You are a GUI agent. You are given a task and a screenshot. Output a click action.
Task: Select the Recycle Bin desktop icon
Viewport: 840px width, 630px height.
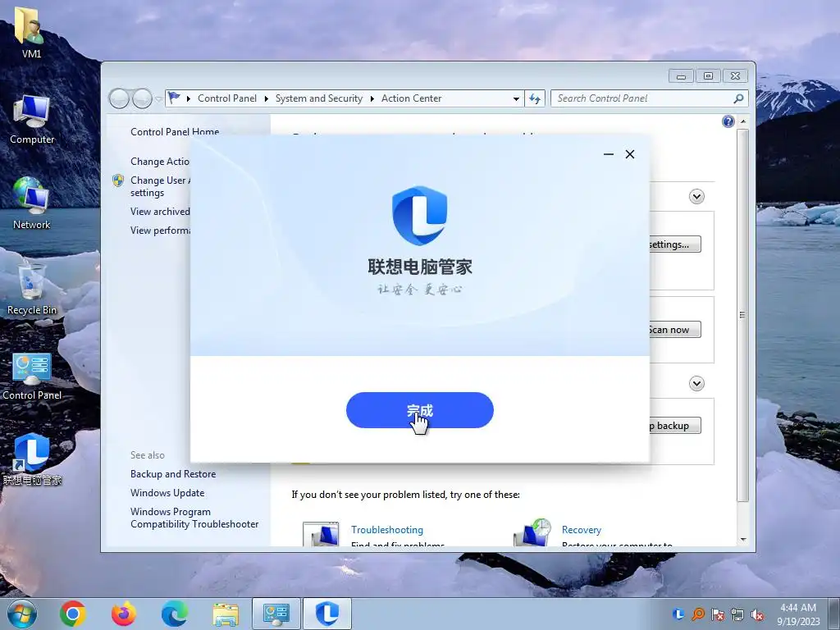tap(32, 289)
